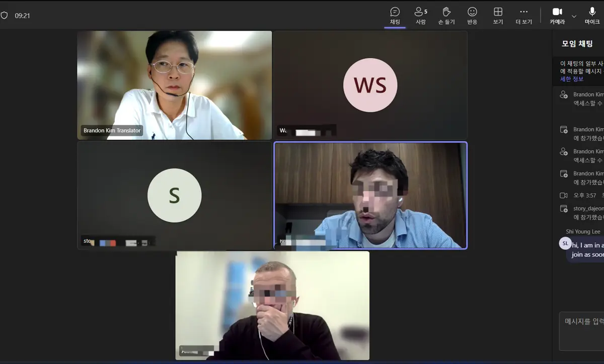Select Brandon Kim Translator video tile
Screen dimensions: 604x364
click(x=174, y=85)
